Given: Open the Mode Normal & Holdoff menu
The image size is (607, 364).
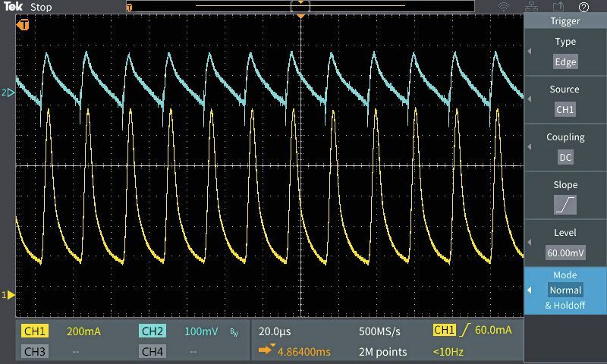Looking at the screenshot, I should pos(565,290).
